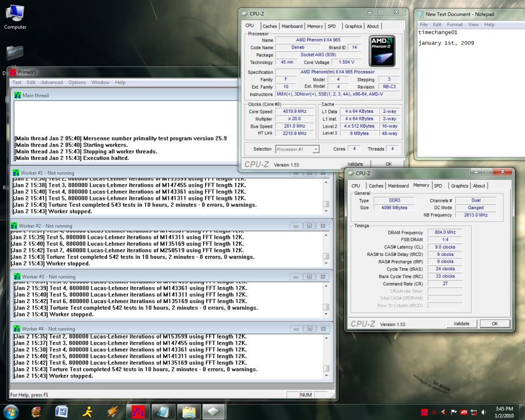Viewport: 525px width, 420px height.
Task: Click the Windows Start orb
Action: pyautogui.click(x=11, y=411)
